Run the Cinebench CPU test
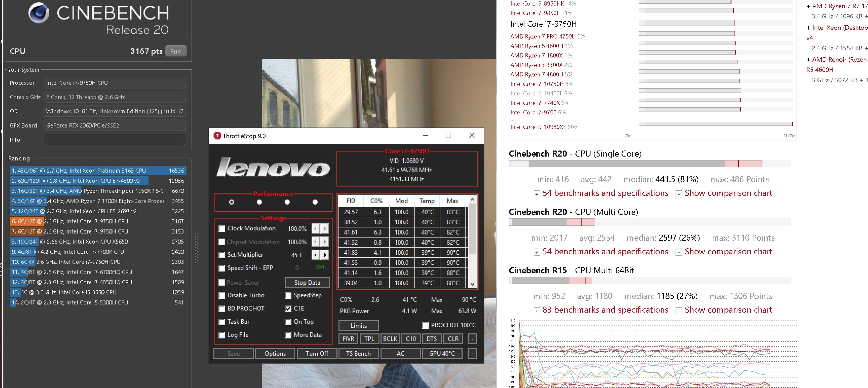This screenshot has width=868, height=388. [x=176, y=51]
